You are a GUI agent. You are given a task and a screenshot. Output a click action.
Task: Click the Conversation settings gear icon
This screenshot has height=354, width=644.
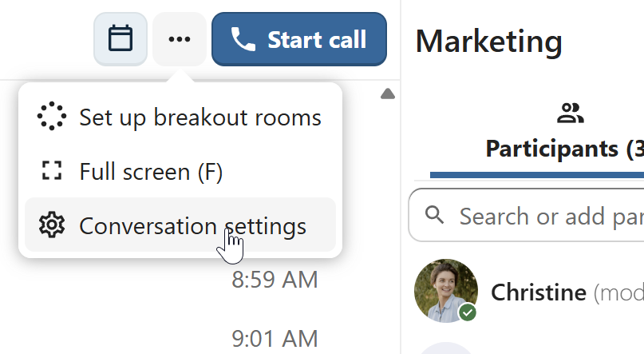tap(52, 226)
